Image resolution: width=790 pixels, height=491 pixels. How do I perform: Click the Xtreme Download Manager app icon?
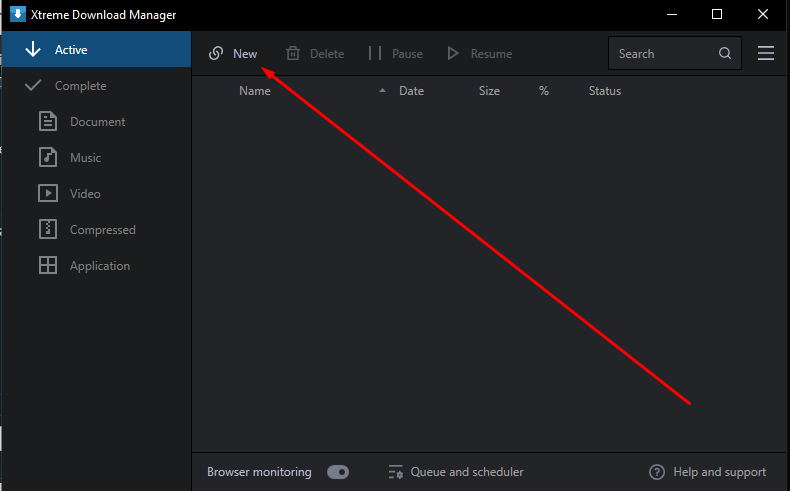18,14
